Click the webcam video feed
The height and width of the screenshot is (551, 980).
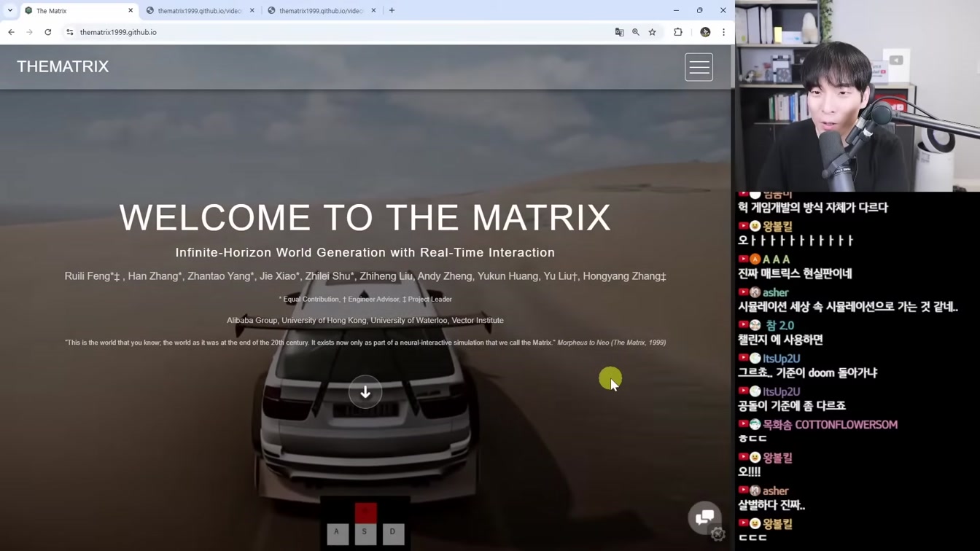857,95
